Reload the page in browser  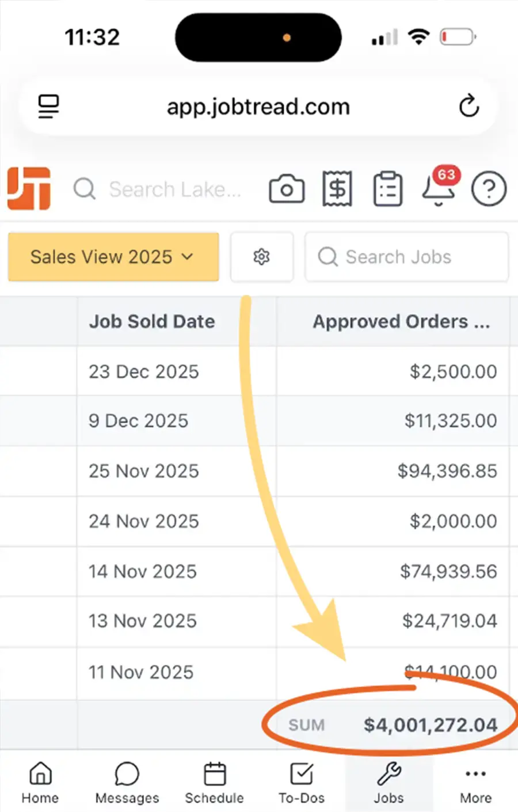click(x=469, y=107)
